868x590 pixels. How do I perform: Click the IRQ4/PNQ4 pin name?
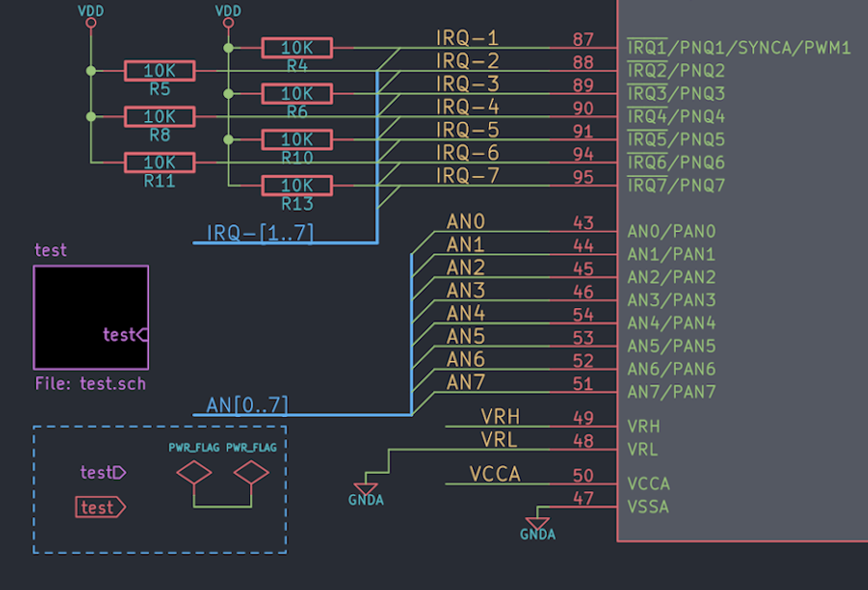[676, 117]
